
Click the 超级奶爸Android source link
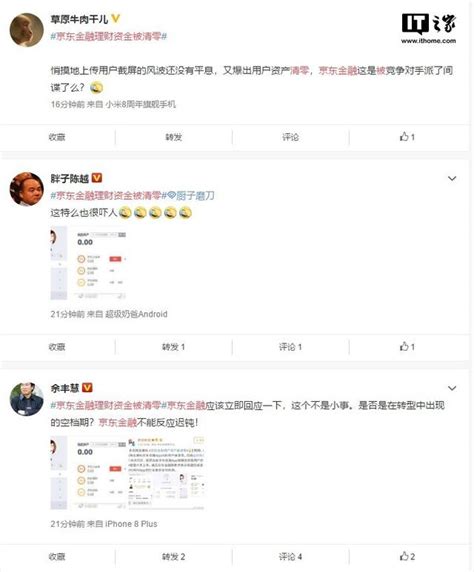(136, 314)
